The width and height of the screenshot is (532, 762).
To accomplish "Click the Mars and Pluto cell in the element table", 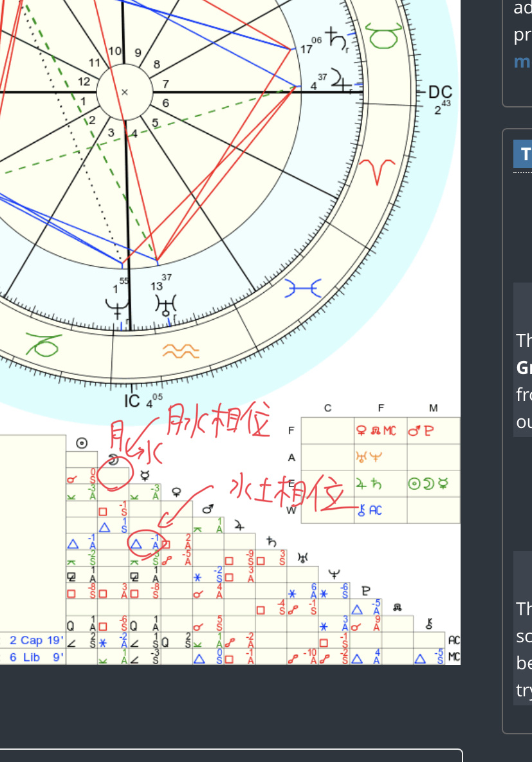I will tap(434, 431).
